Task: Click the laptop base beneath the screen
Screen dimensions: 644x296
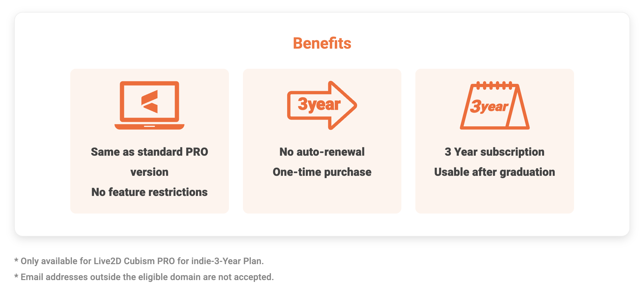Action: (149, 127)
